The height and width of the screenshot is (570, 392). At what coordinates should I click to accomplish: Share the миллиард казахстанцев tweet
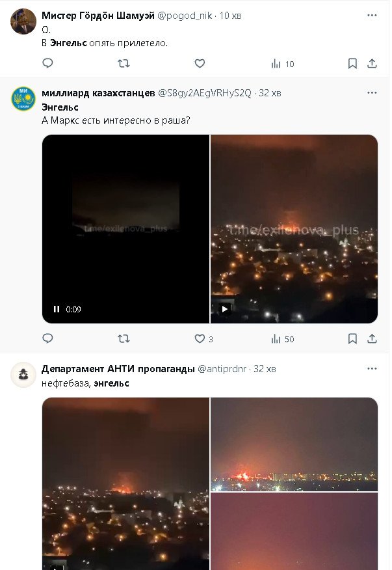point(372,339)
